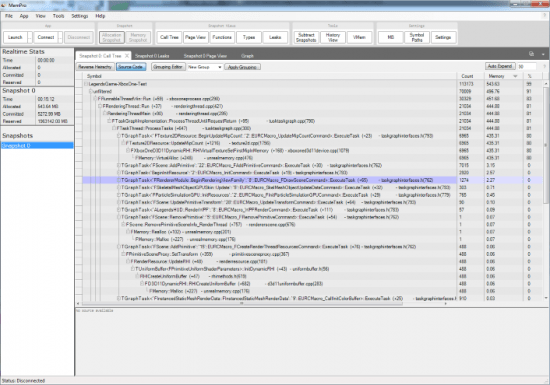Close the Snapshot 0: Call Tree tab

(127, 56)
